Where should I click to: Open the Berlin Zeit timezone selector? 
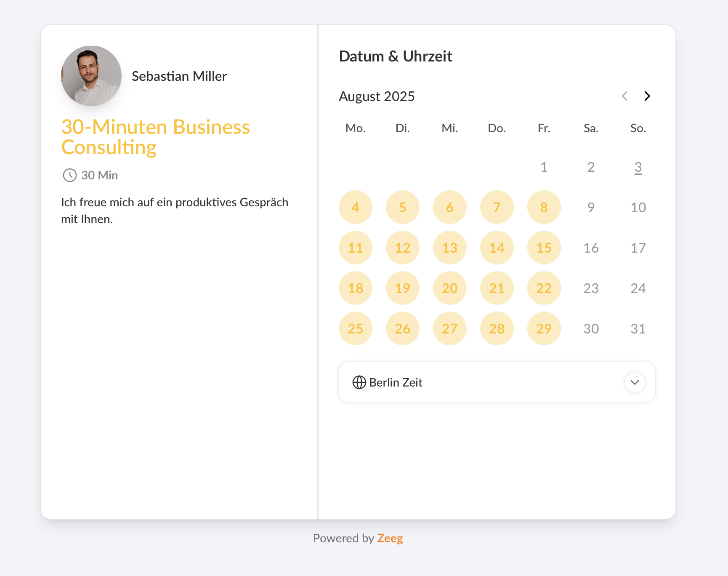tap(497, 382)
